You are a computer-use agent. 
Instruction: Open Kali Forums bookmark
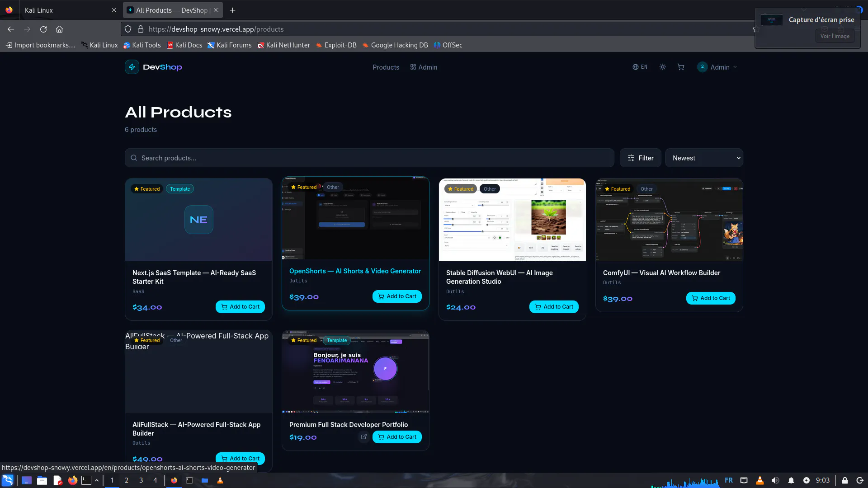(230, 45)
